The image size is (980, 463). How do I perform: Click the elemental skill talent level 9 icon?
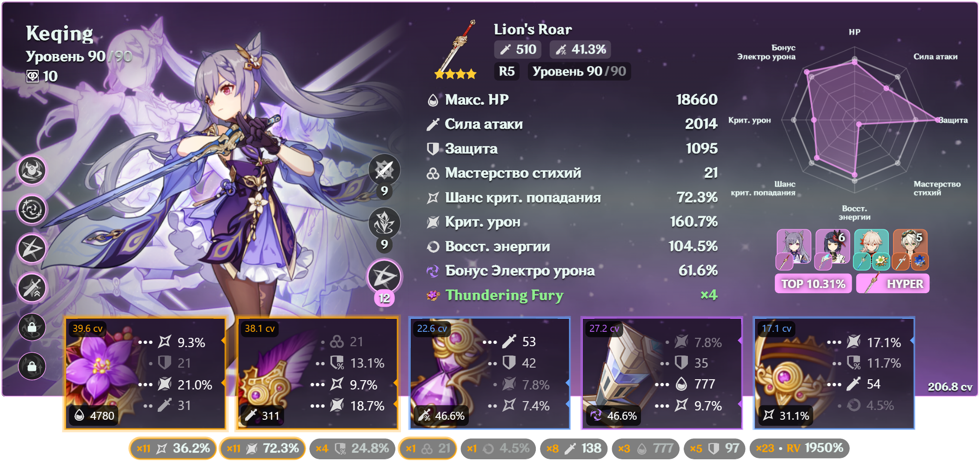pyautogui.click(x=384, y=223)
